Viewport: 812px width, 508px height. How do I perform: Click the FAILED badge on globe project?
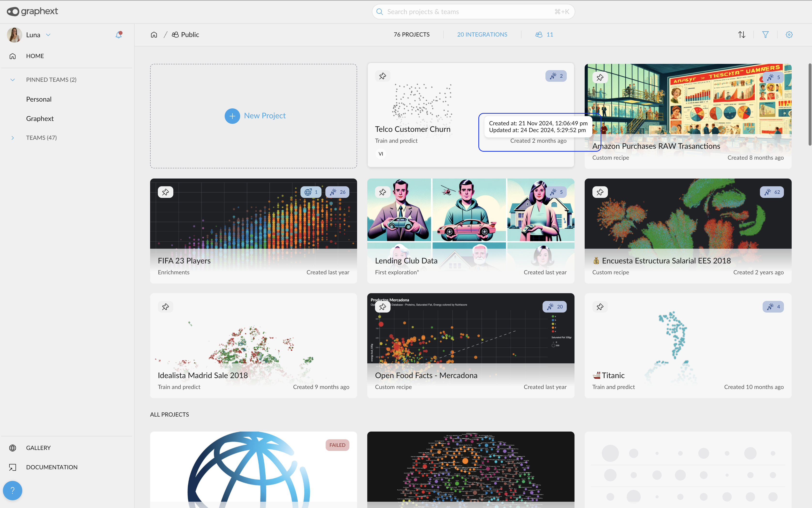pyautogui.click(x=337, y=445)
